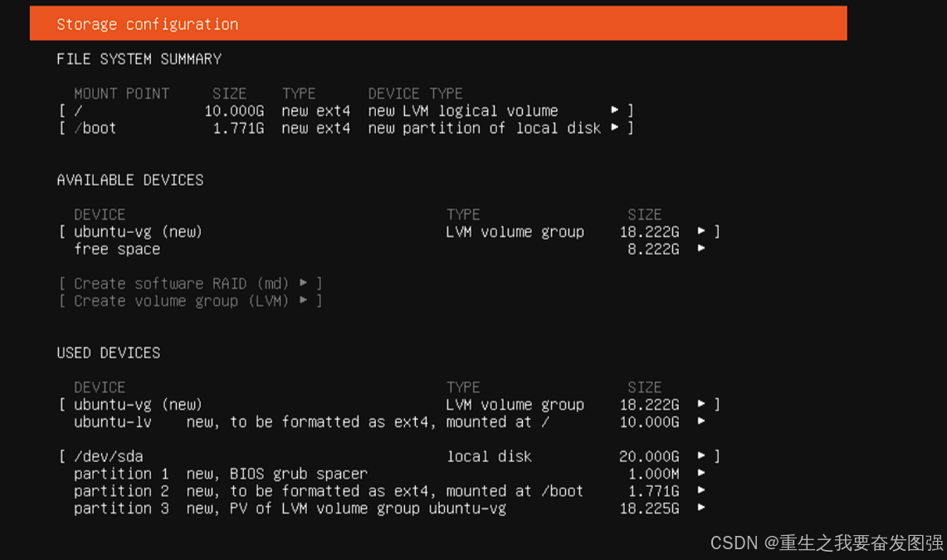Click arrow next to 8.222G free space
The height and width of the screenshot is (560, 947).
[x=701, y=249]
